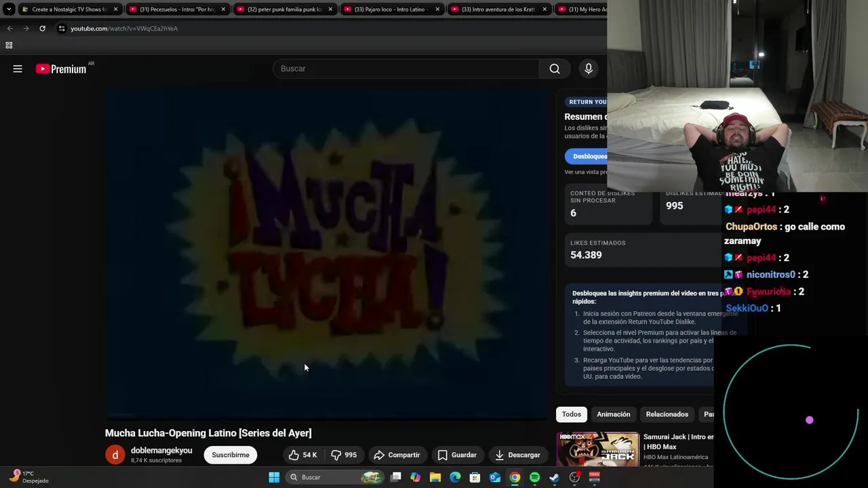Switch to the peter punk familia tab
Viewport: 868px width, 488px height.
tap(284, 9)
